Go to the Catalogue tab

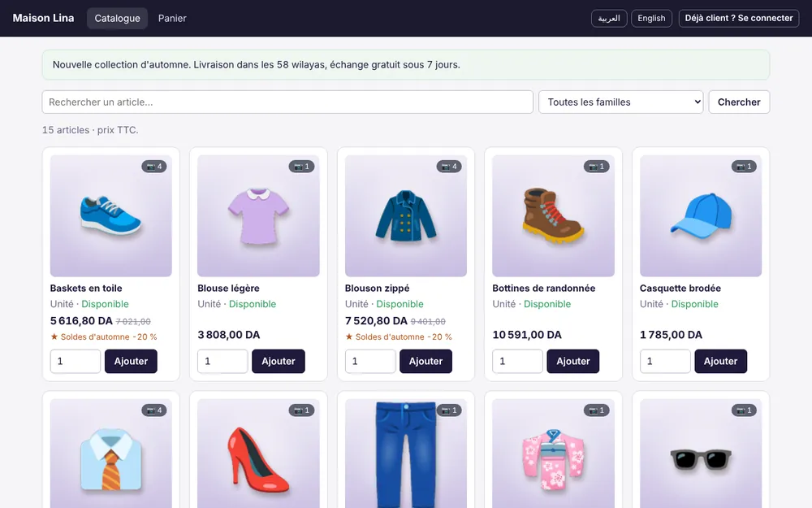[x=117, y=18]
